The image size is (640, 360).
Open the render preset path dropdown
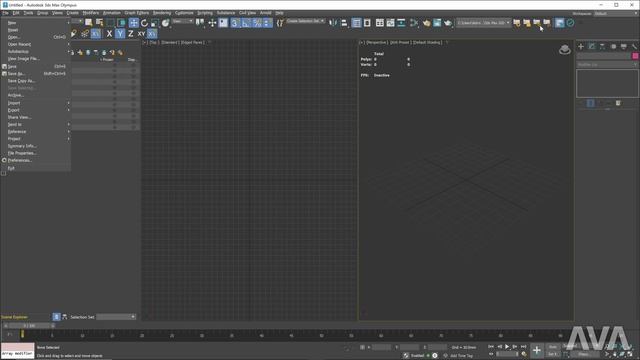[x=483, y=23]
